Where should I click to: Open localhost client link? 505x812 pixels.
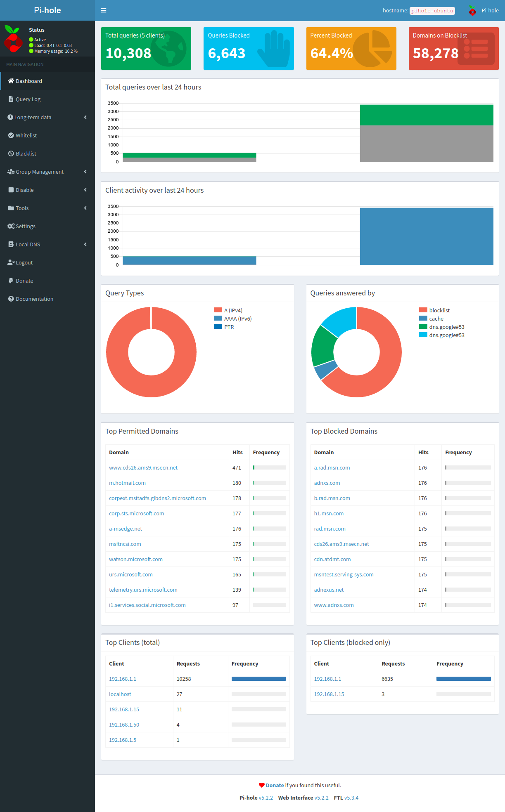pyautogui.click(x=120, y=694)
